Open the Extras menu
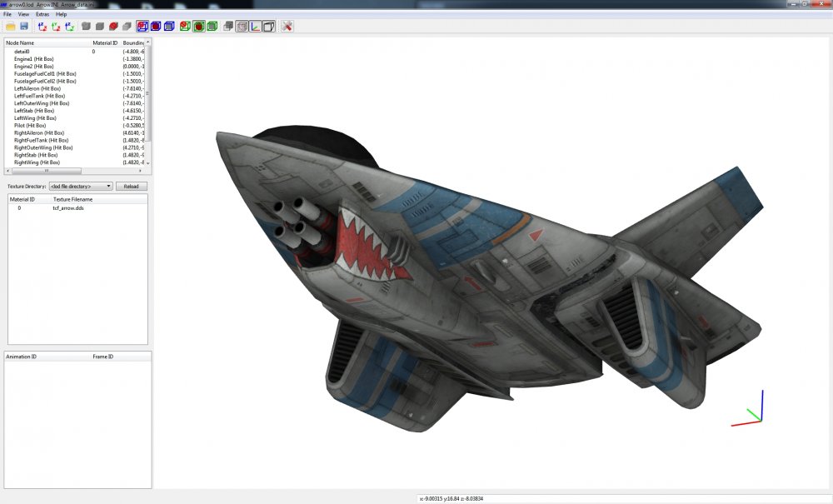Image resolution: width=833 pixels, height=504 pixels. pyautogui.click(x=42, y=14)
